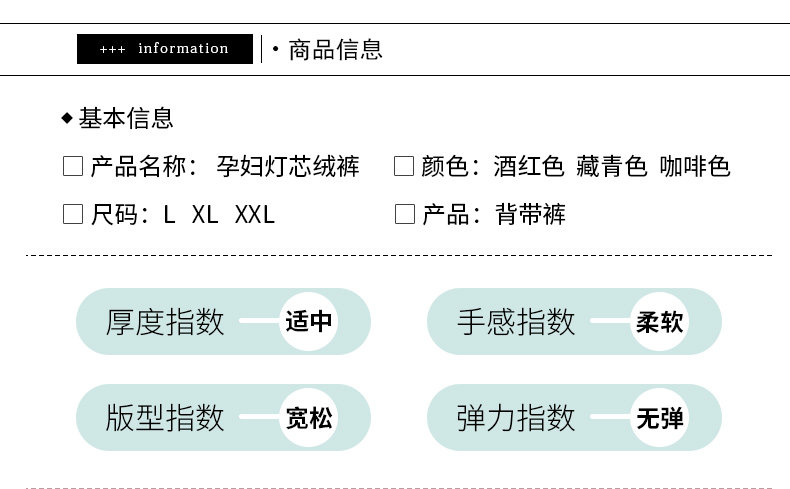Image resolution: width=790 pixels, height=489 pixels.
Task: Click the 柔软 circle badge
Action: tap(660, 322)
